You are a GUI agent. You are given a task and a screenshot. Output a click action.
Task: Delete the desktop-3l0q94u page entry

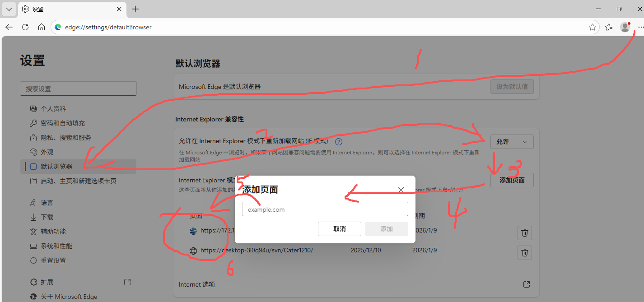pyautogui.click(x=525, y=253)
